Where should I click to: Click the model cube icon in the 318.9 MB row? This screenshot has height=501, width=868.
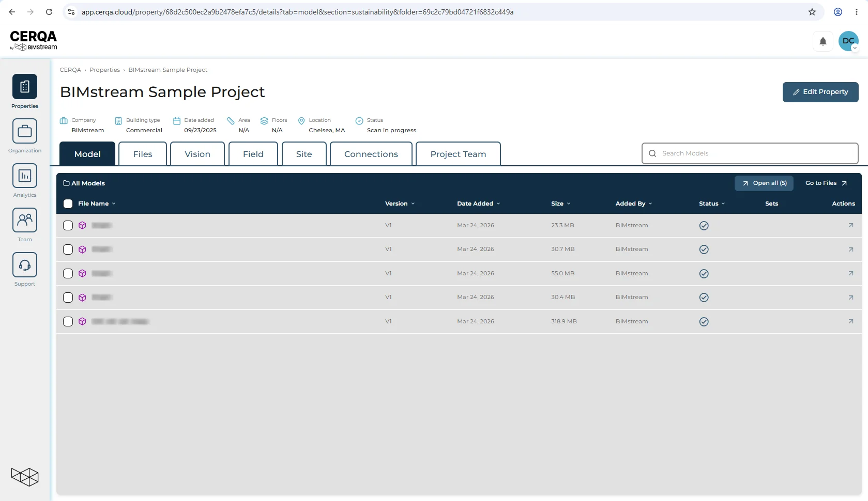click(82, 321)
